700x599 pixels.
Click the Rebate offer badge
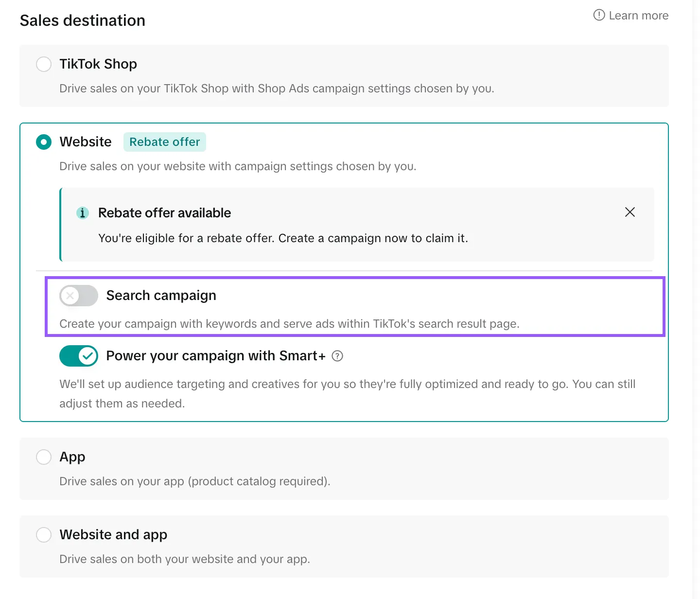coord(165,142)
